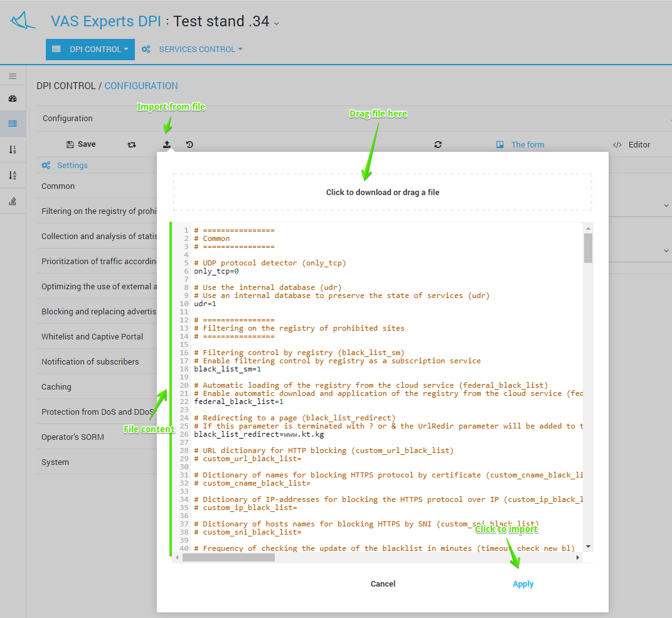Click the horizontal scrollbar of file content

[x=229, y=557]
